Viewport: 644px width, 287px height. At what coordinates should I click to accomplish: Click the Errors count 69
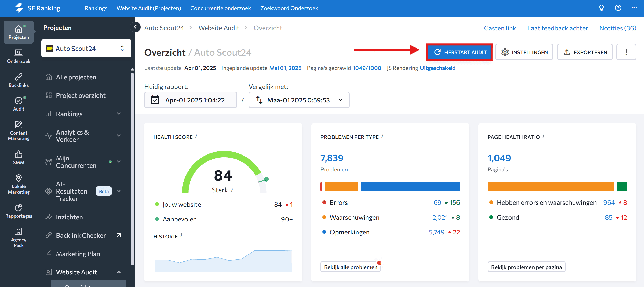click(437, 202)
